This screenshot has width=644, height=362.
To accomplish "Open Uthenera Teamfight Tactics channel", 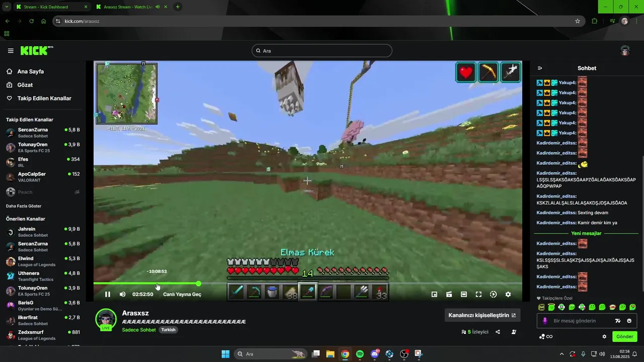I will (43, 276).
